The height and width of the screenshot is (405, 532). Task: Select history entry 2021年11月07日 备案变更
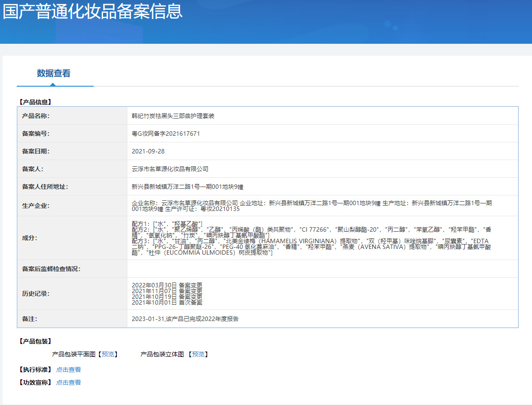167,291
